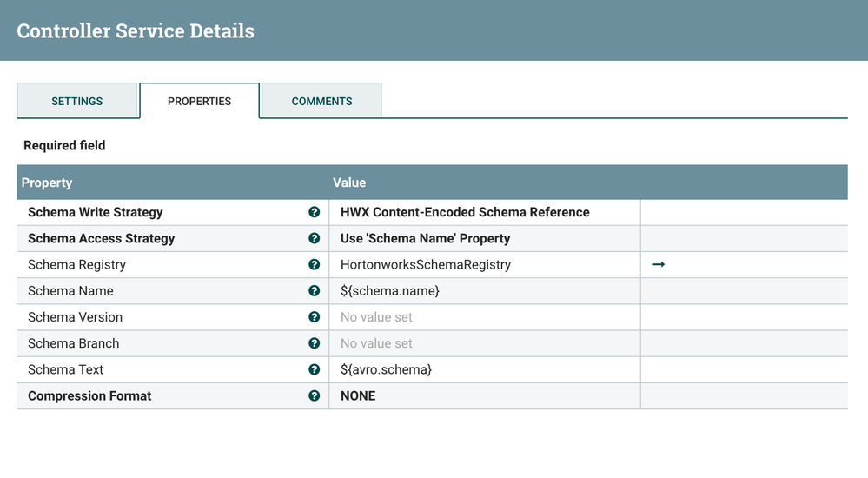Open Compression Format NONE value selector

358,395
